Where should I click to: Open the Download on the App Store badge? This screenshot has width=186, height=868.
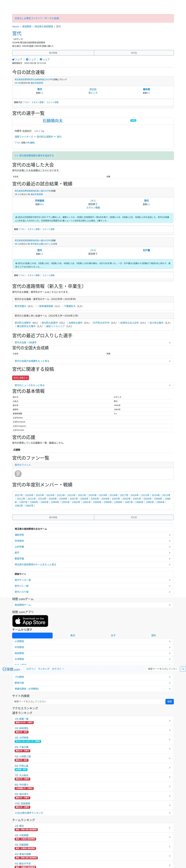[x=30, y=621]
